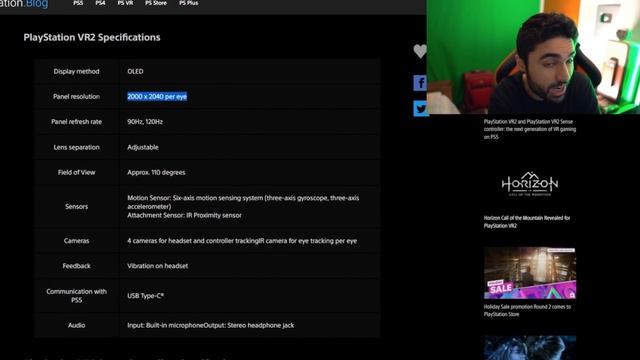Click the PlayStation VR2 Specifications heading
This screenshot has width=640, height=360.
tap(92, 37)
